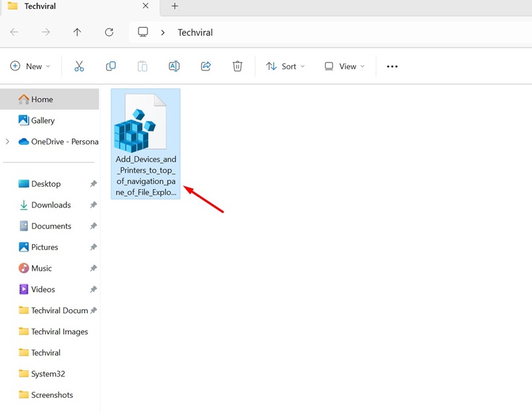The width and height of the screenshot is (532, 413).
Task: Click the PC monitor icon in address bar
Action: pos(143,32)
